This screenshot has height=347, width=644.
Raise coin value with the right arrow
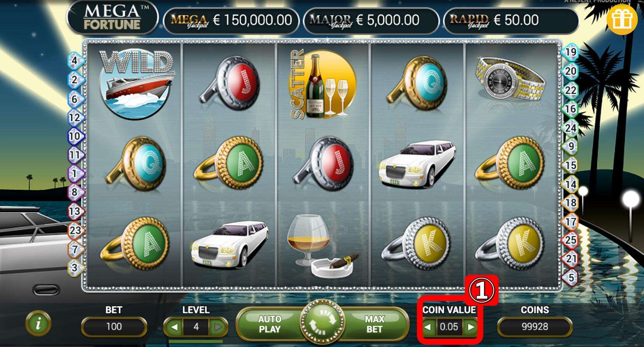coord(471,327)
